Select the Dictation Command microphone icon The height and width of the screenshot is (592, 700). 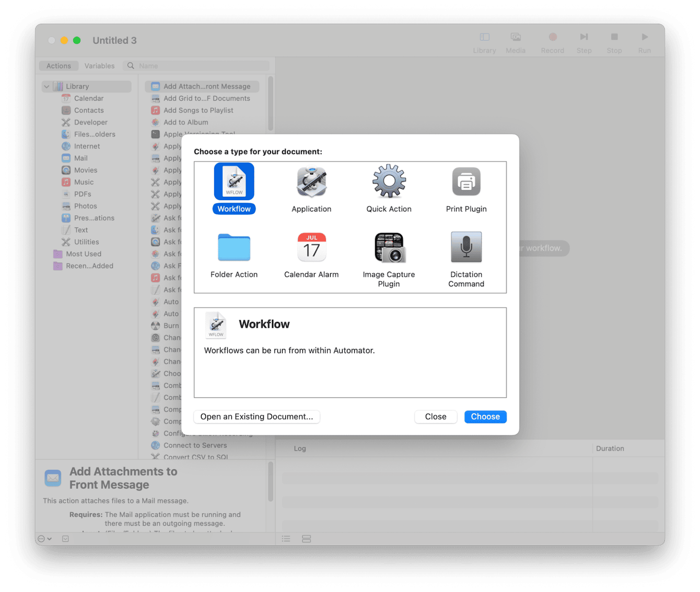[465, 247]
